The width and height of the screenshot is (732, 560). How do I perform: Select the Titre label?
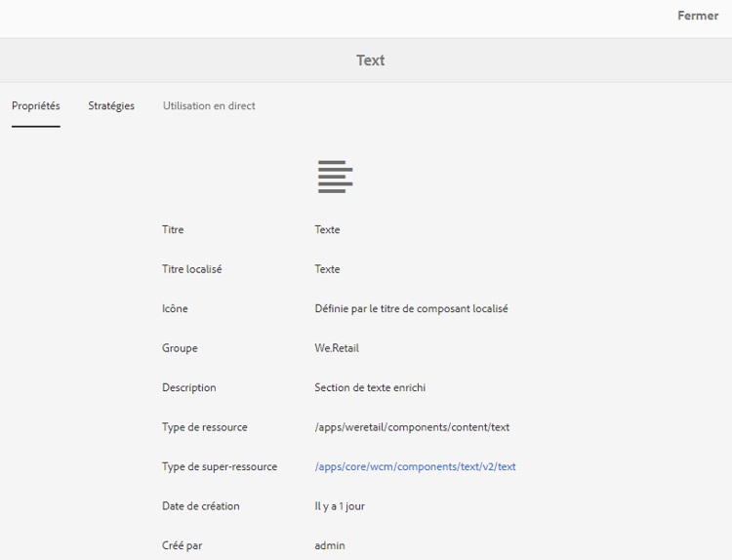tap(173, 229)
